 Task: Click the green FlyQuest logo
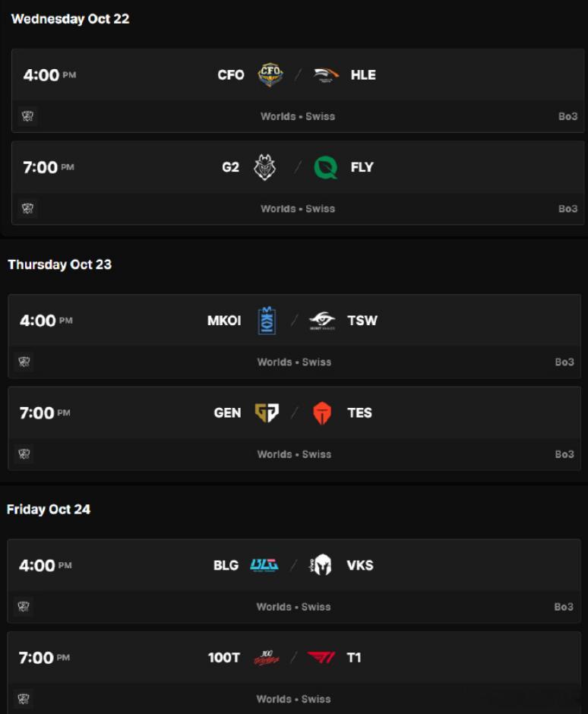[x=325, y=167]
